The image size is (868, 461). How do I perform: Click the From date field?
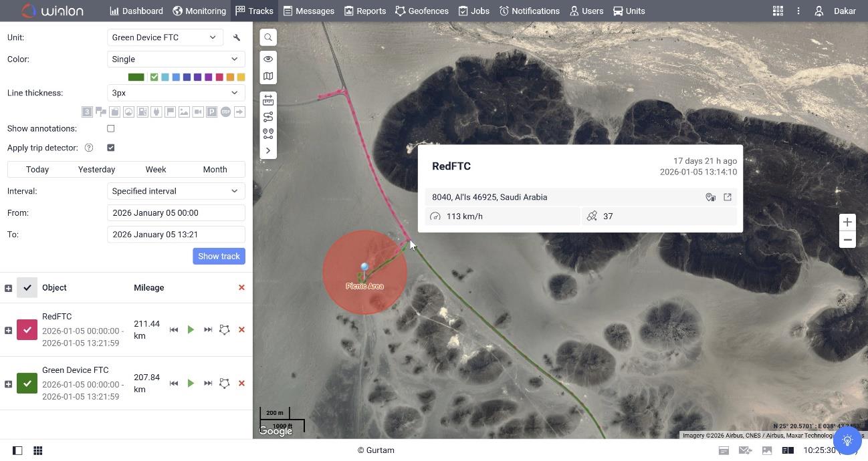(x=176, y=213)
